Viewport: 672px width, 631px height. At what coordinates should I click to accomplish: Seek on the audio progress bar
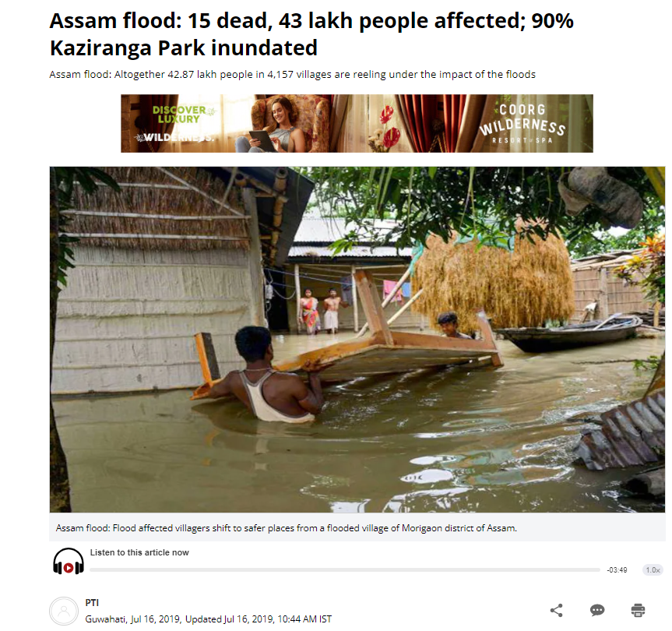345,569
